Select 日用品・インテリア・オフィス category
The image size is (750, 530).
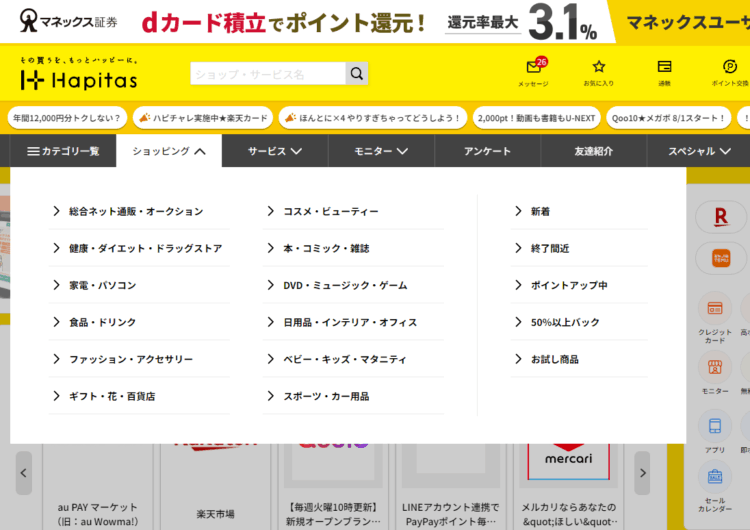353,322
